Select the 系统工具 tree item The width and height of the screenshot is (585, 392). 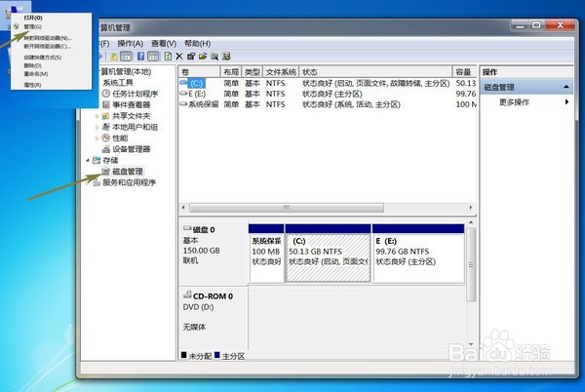(x=118, y=83)
